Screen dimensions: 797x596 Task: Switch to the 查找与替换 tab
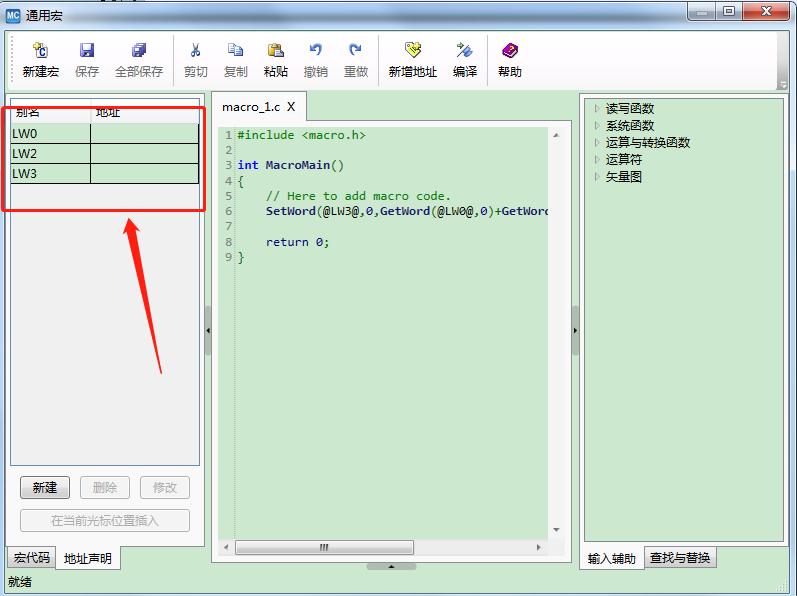680,558
